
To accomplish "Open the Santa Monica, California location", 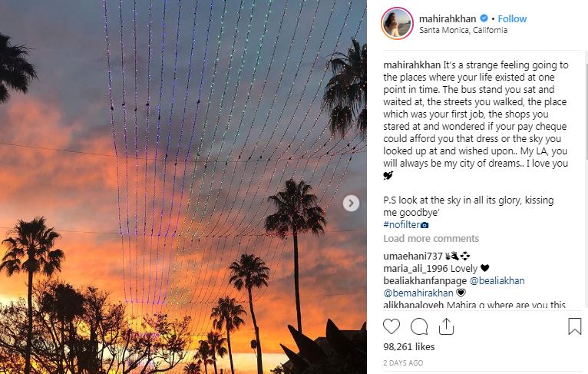I will (463, 31).
